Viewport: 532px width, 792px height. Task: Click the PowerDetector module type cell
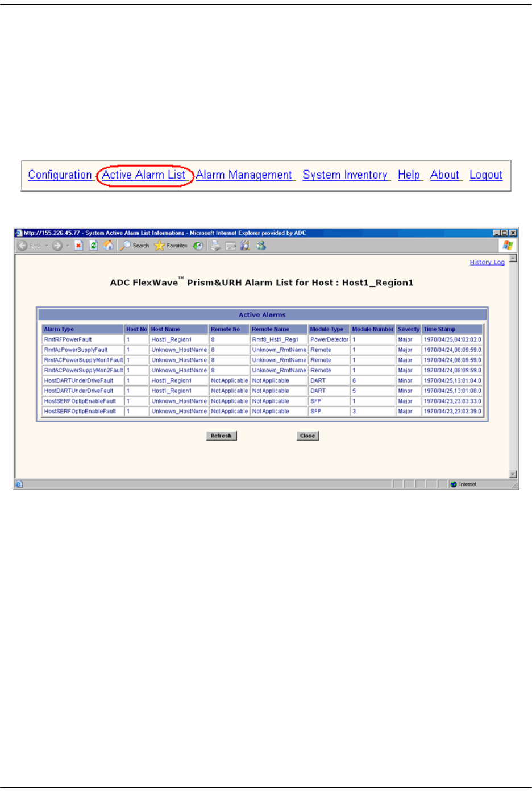pos(329,339)
